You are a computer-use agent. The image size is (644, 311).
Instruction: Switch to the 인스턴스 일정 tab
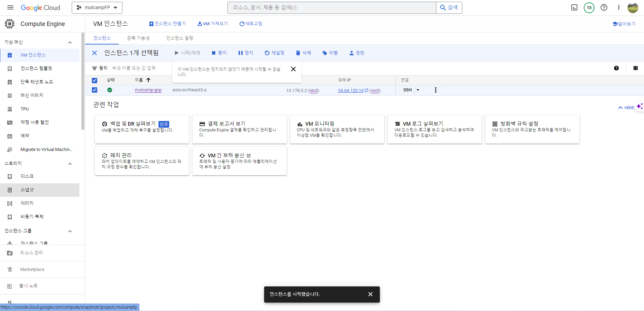(x=180, y=38)
